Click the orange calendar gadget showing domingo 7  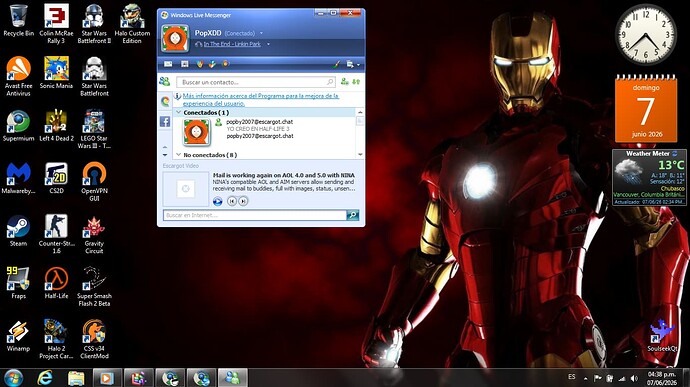coord(646,109)
